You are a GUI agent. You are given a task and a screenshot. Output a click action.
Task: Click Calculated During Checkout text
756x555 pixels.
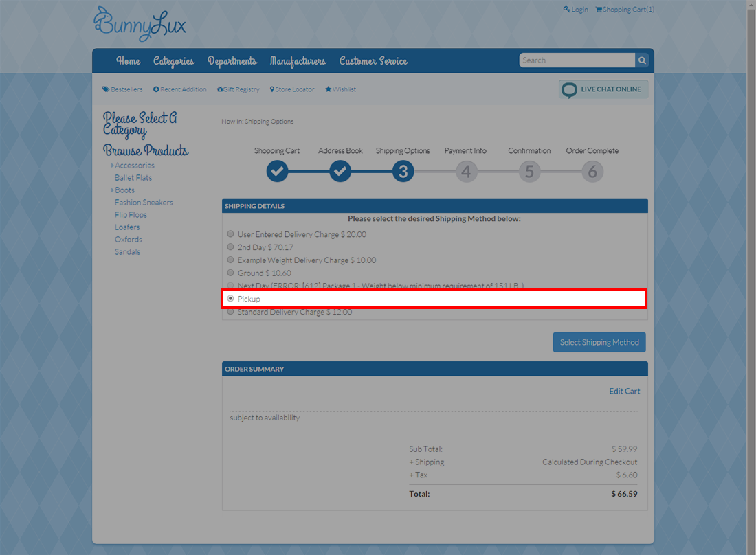(590, 462)
